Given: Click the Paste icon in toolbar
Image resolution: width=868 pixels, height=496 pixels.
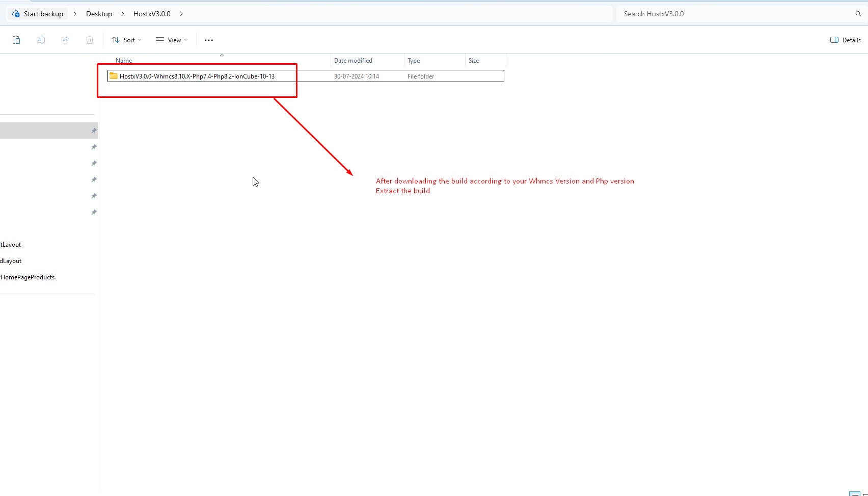Looking at the screenshot, I should click(x=16, y=40).
